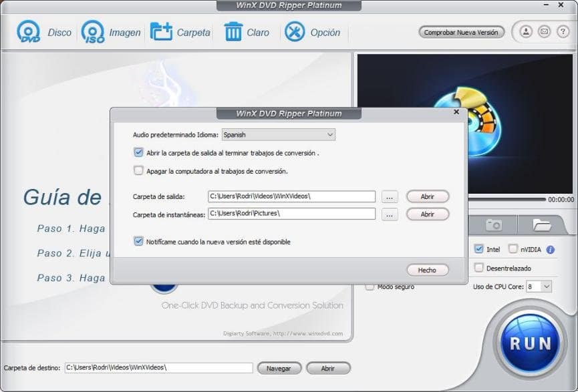Click the Carpeta import toolbar icon
This screenshot has width=578, height=392.
(164, 31)
